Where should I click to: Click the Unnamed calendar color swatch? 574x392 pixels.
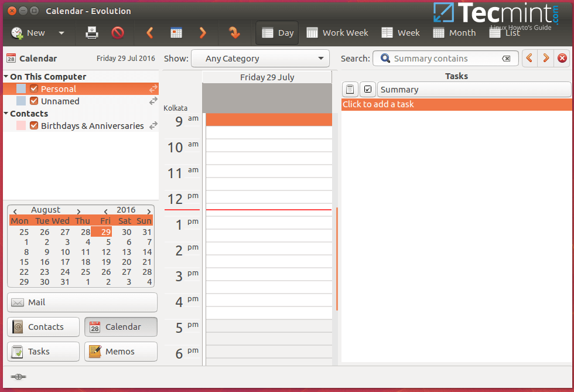coord(21,101)
